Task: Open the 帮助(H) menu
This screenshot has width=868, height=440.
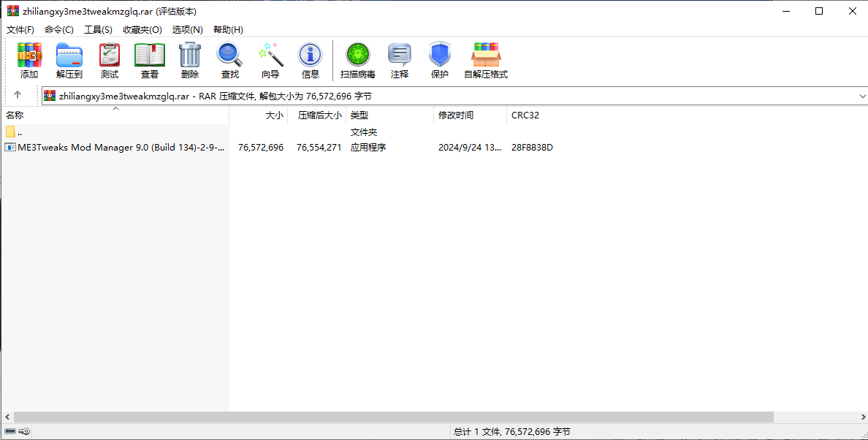Action: point(228,30)
